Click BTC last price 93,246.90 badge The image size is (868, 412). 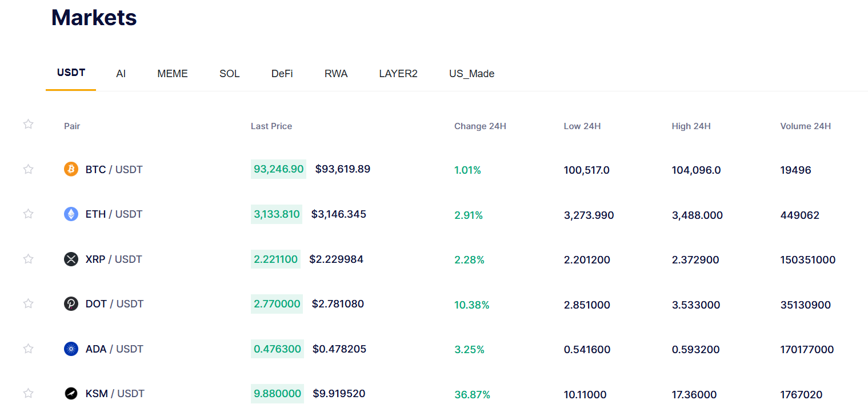click(x=278, y=169)
